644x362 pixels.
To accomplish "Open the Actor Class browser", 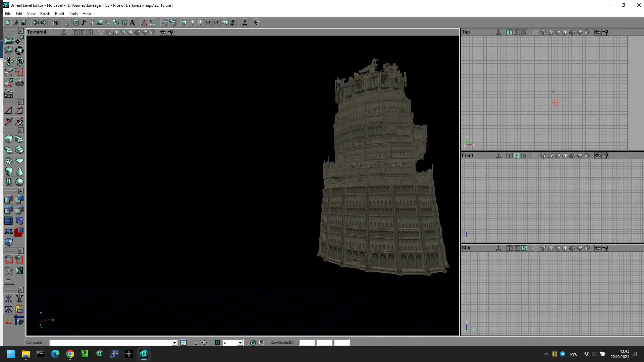I will coord(67,22).
